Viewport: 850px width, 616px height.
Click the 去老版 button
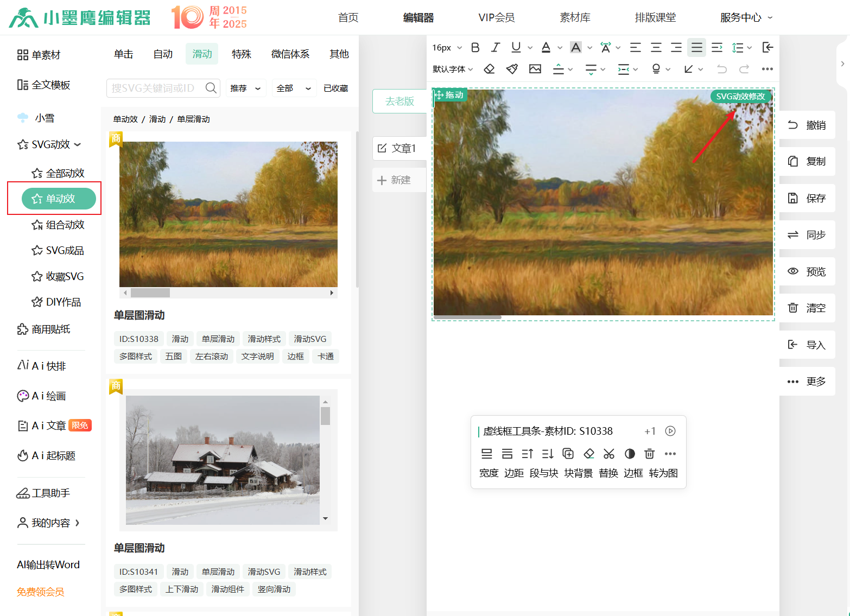tap(399, 101)
